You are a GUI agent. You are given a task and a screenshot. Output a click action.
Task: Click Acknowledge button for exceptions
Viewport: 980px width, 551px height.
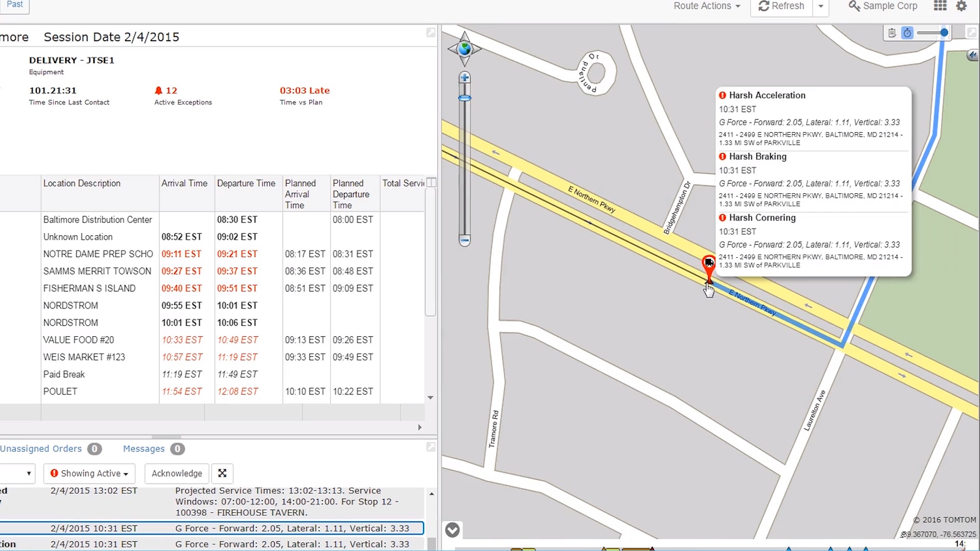click(x=176, y=473)
